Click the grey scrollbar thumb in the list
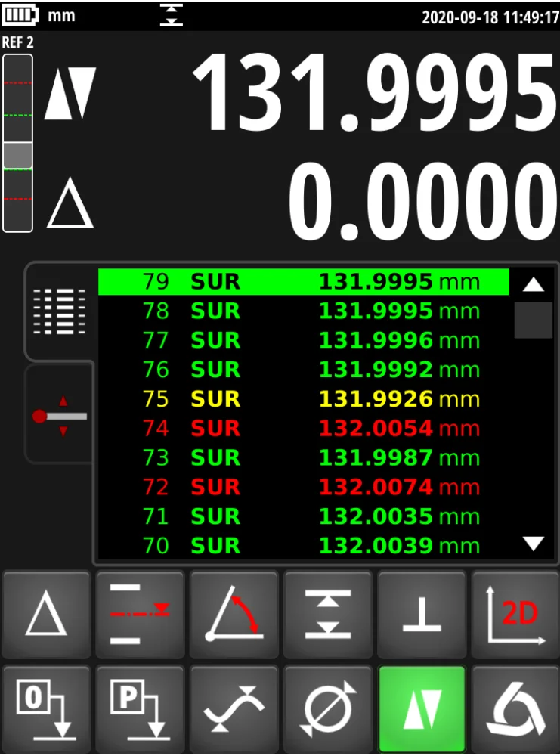Viewport: 560px width, 756px height. coord(533,320)
